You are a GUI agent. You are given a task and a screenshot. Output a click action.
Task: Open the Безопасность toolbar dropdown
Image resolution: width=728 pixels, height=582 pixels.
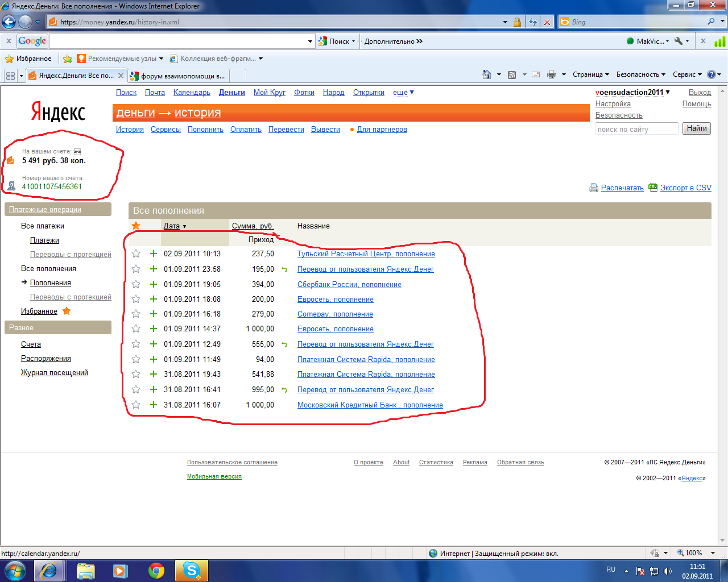[x=640, y=74]
